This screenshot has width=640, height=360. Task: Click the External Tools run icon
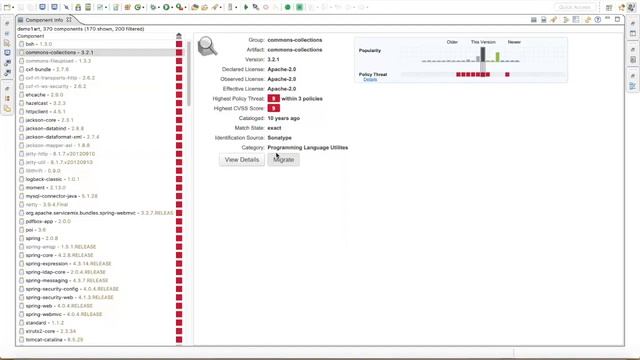179,7
